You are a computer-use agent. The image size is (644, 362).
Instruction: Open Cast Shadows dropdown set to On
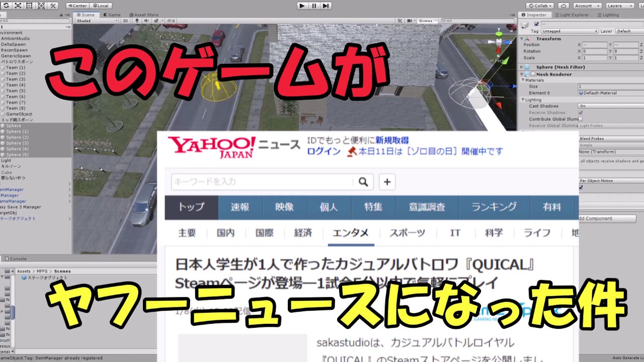610,106
